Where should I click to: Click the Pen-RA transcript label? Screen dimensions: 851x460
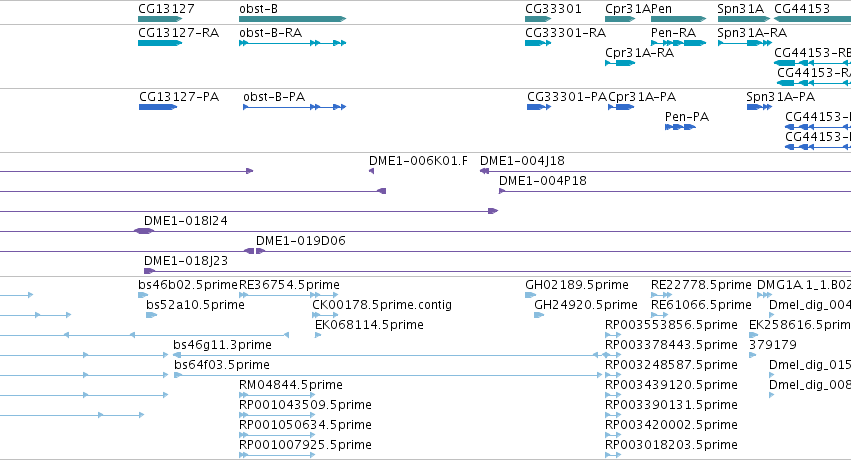(673, 33)
